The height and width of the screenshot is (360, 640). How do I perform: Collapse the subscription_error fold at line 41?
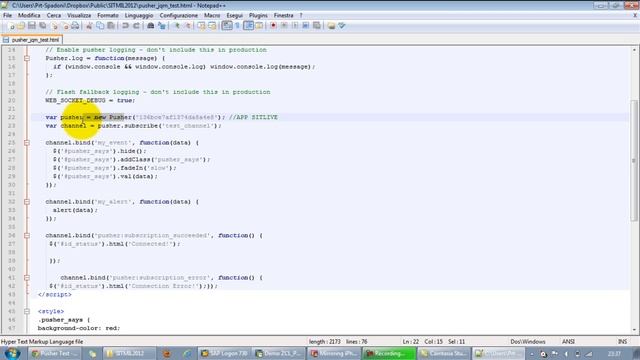(x=27, y=278)
